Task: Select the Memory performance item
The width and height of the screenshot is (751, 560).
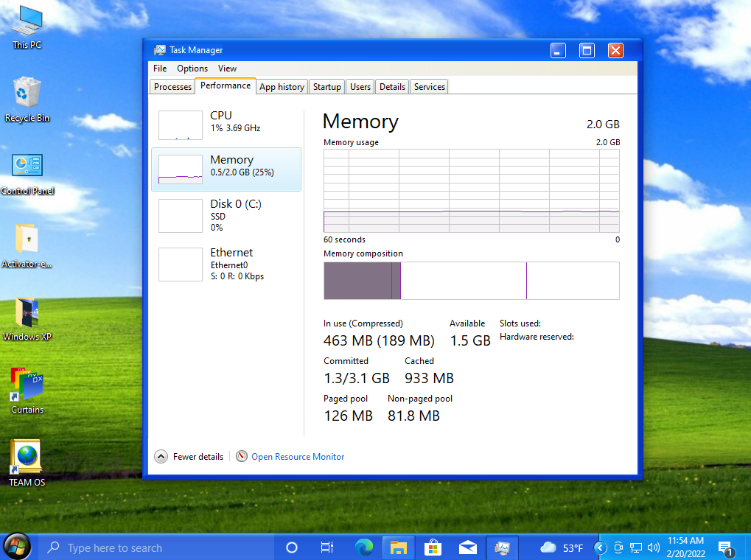Action: point(226,169)
